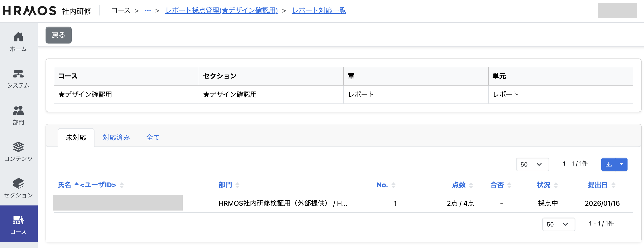Sort the 合否 column ascending

pyautogui.click(x=510, y=183)
